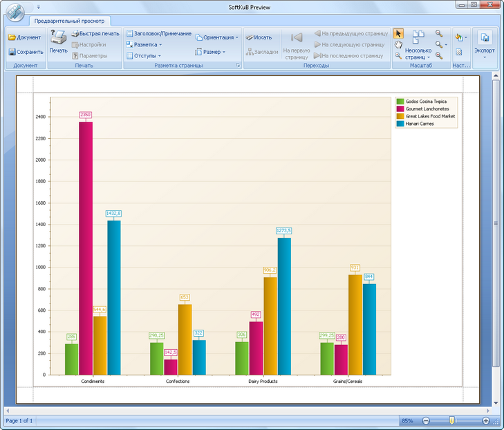The width and height of the screenshot is (504, 430).
Task: Click the watermark icon in Наст… group
Action: (x=459, y=52)
